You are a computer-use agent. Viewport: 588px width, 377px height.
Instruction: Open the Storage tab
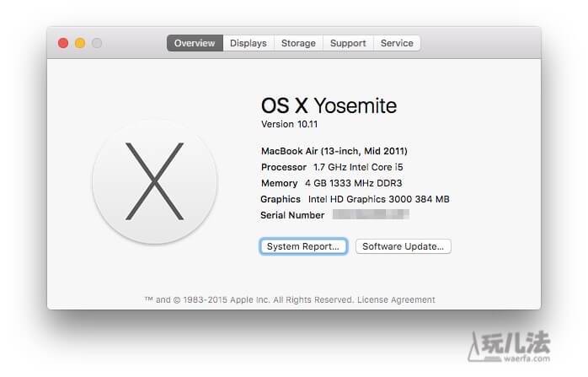pos(298,43)
